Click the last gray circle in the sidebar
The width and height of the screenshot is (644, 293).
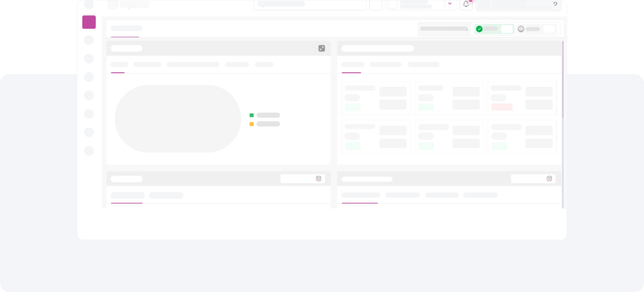[89, 151]
